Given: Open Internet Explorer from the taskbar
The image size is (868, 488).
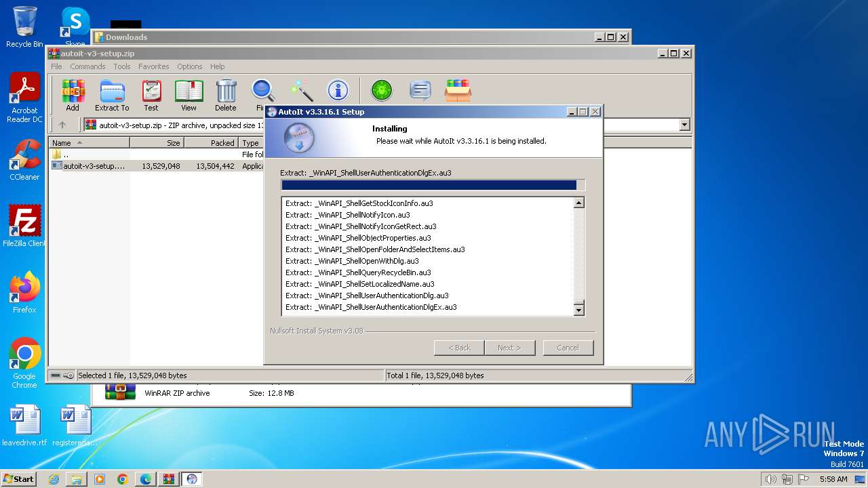Looking at the screenshot, I should point(54,479).
